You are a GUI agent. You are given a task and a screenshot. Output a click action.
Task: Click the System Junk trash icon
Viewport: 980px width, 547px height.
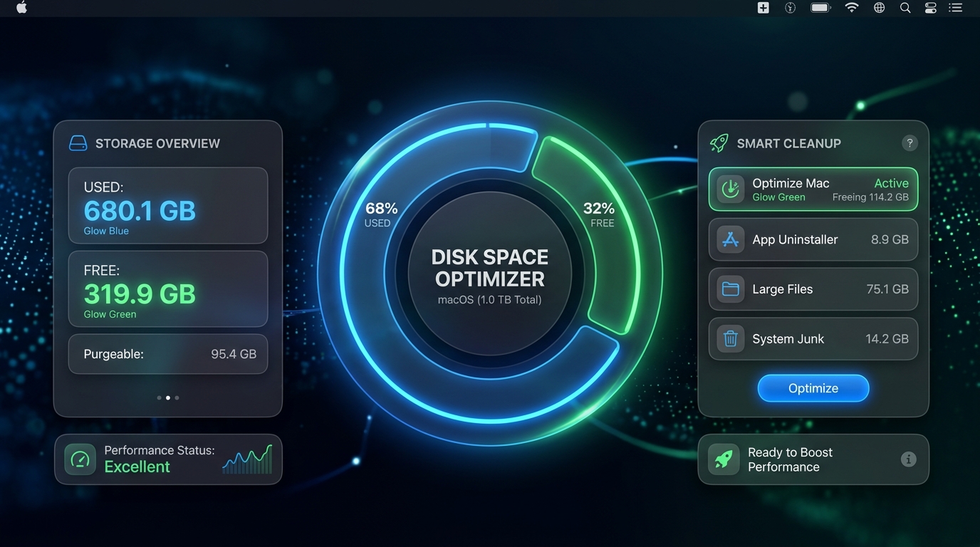click(730, 339)
